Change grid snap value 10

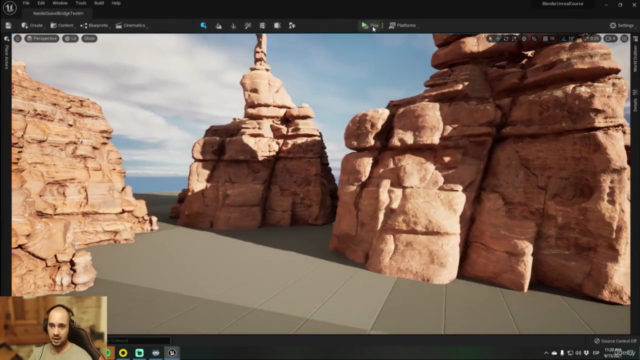(x=552, y=39)
